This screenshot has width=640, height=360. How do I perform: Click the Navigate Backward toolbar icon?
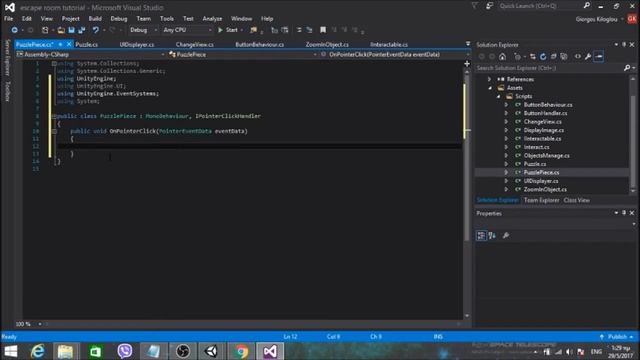pos(14,30)
